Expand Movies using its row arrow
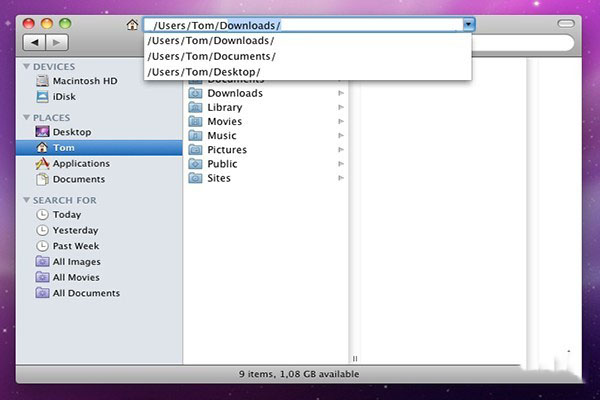 [x=341, y=121]
